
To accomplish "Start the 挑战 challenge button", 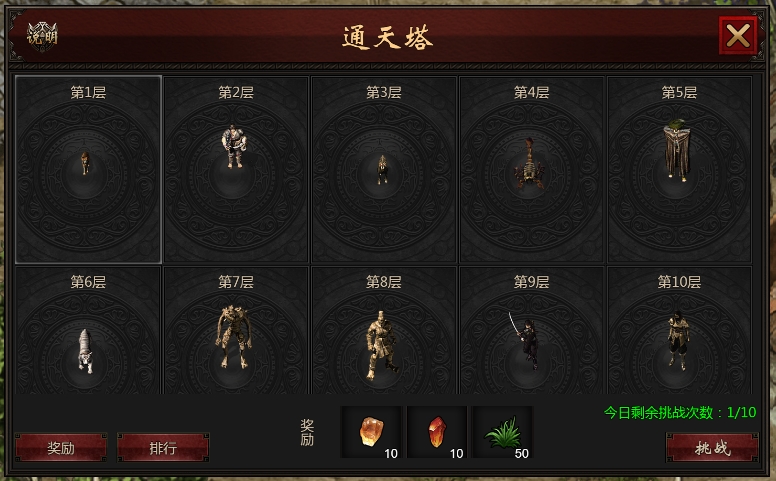I will tap(712, 447).
